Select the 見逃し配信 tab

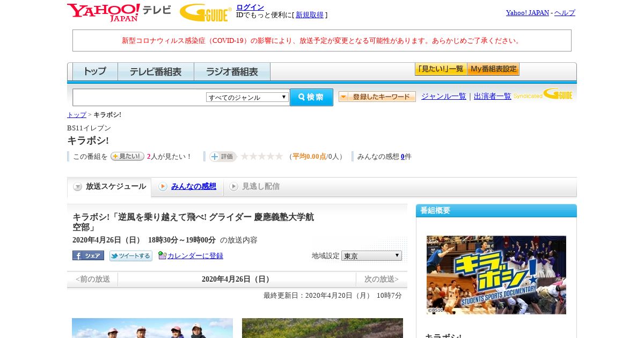coord(254,187)
